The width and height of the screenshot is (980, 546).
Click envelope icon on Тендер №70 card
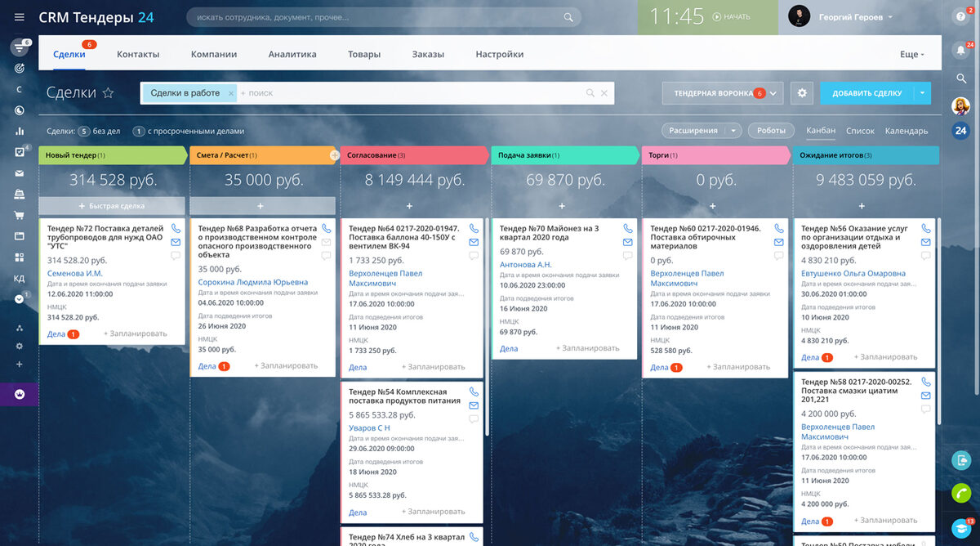[628, 242]
